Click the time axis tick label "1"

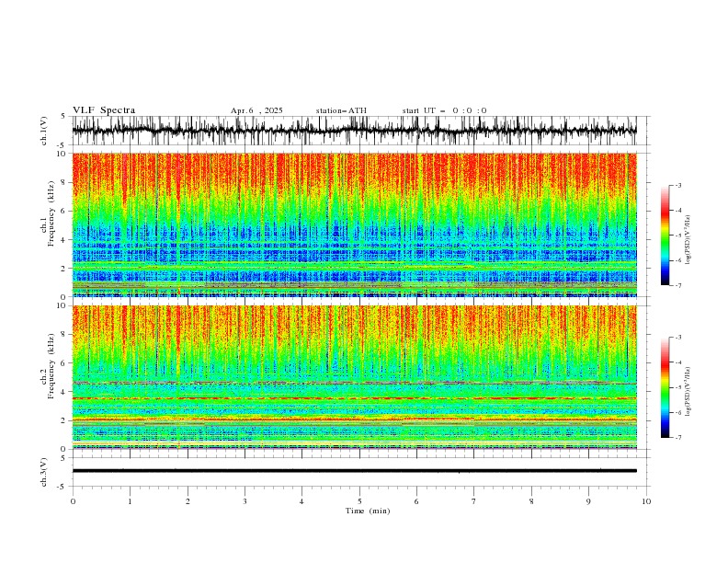click(x=130, y=501)
